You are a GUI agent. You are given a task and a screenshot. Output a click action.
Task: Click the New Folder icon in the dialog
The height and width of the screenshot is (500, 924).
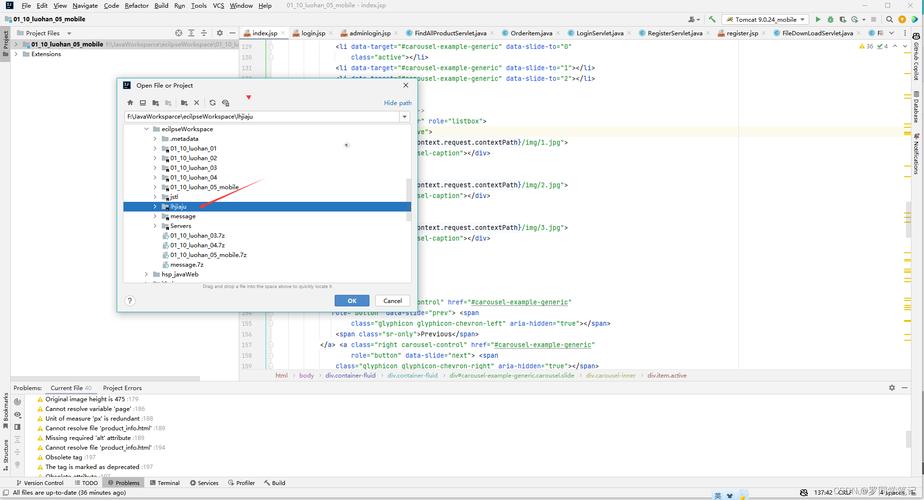(x=184, y=103)
